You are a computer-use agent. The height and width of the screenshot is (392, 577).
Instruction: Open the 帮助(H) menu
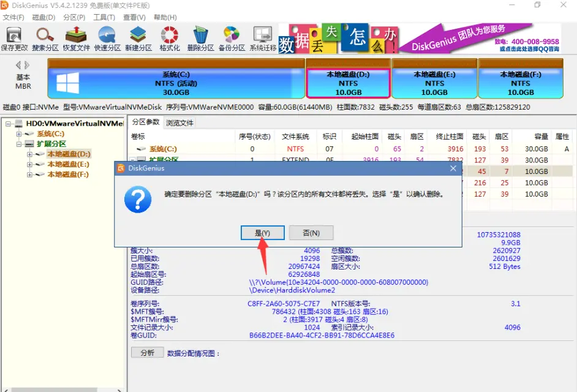click(x=165, y=17)
